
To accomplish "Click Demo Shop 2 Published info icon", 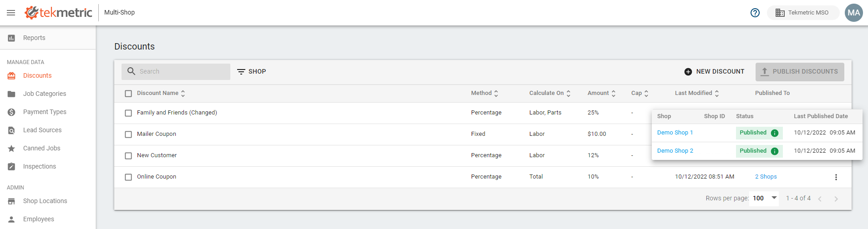I will pyautogui.click(x=775, y=151).
